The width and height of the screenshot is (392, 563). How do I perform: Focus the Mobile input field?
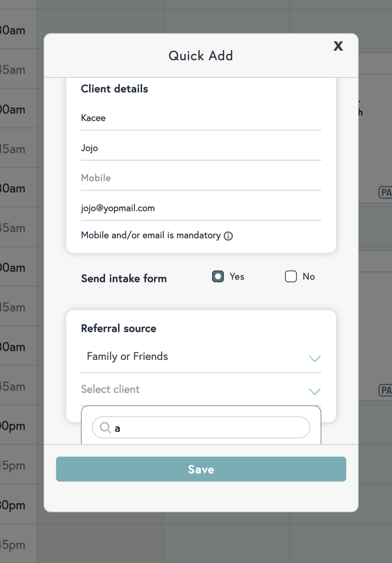(201, 178)
